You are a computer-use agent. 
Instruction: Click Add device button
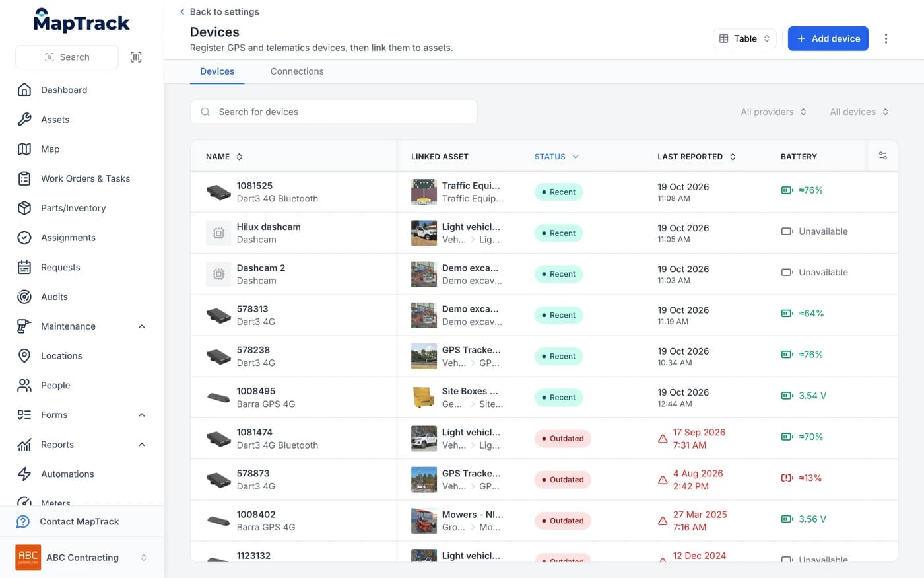pyautogui.click(x=828, y=38)
